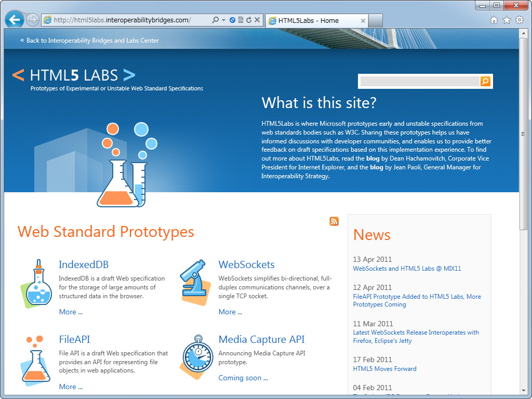Click the orange search button
Image resolution: width=532 pixels, height=399 pixels.
485,81
